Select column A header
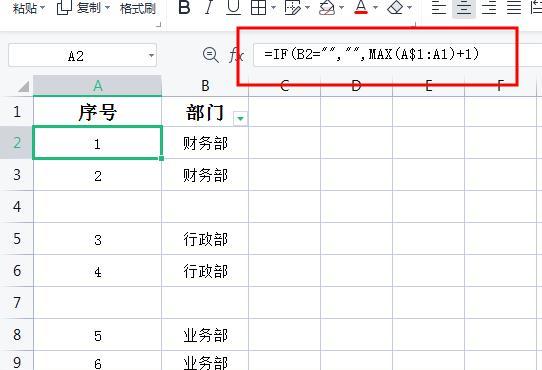 97,85
